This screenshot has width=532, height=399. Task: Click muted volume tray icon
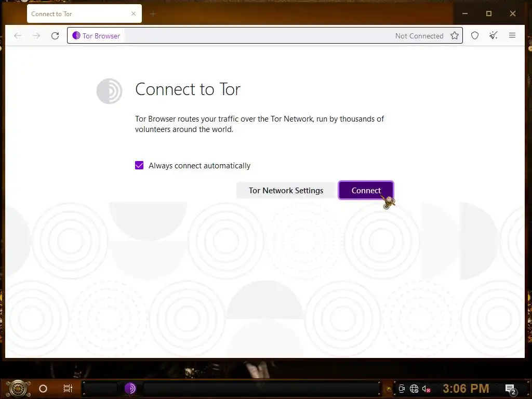pos(426,389)
